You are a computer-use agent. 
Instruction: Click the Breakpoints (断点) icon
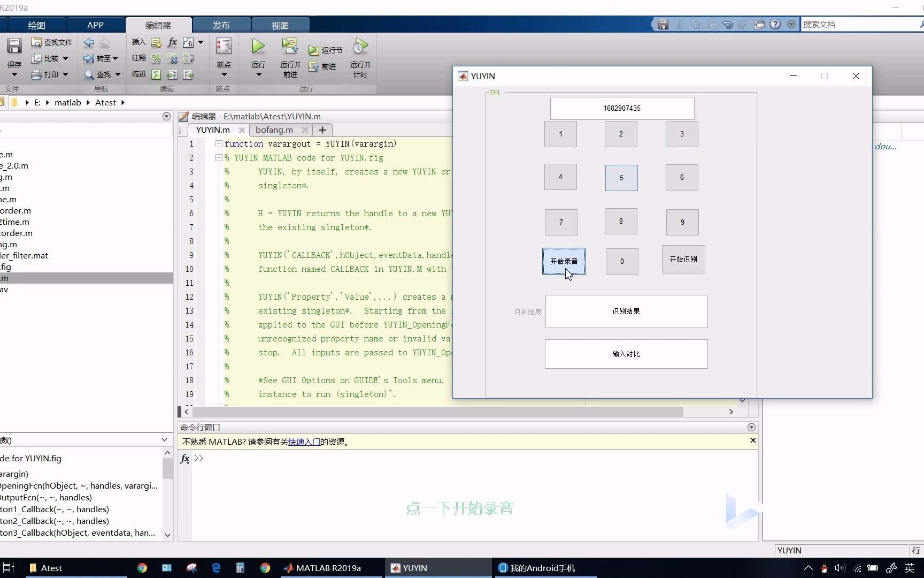click(224, 47)
